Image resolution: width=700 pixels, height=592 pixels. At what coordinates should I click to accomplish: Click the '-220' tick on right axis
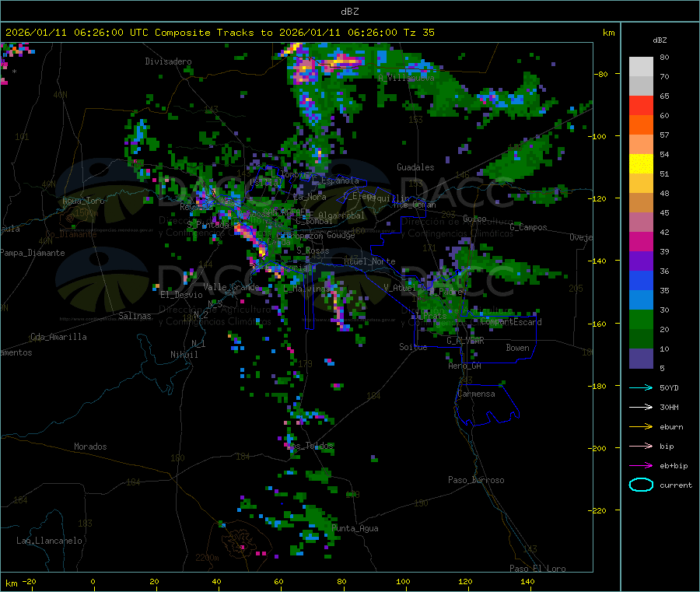(599, 510)
